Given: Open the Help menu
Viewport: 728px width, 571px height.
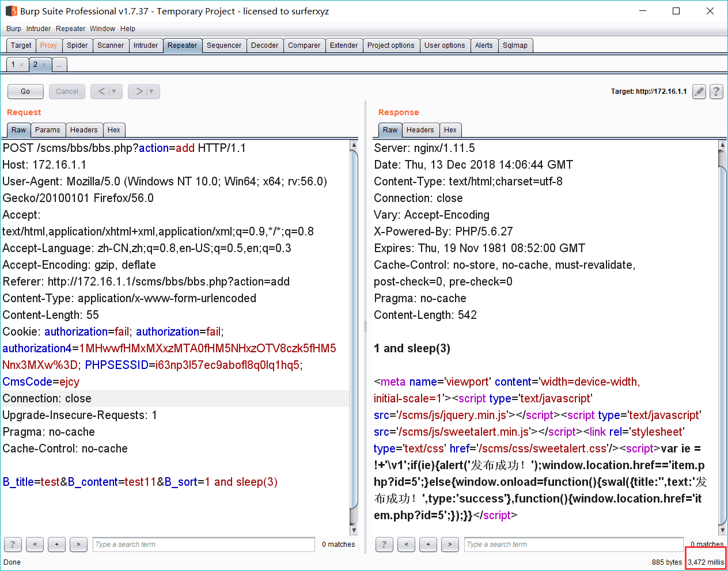Looking at the screenshot, I should click(128, 29).
